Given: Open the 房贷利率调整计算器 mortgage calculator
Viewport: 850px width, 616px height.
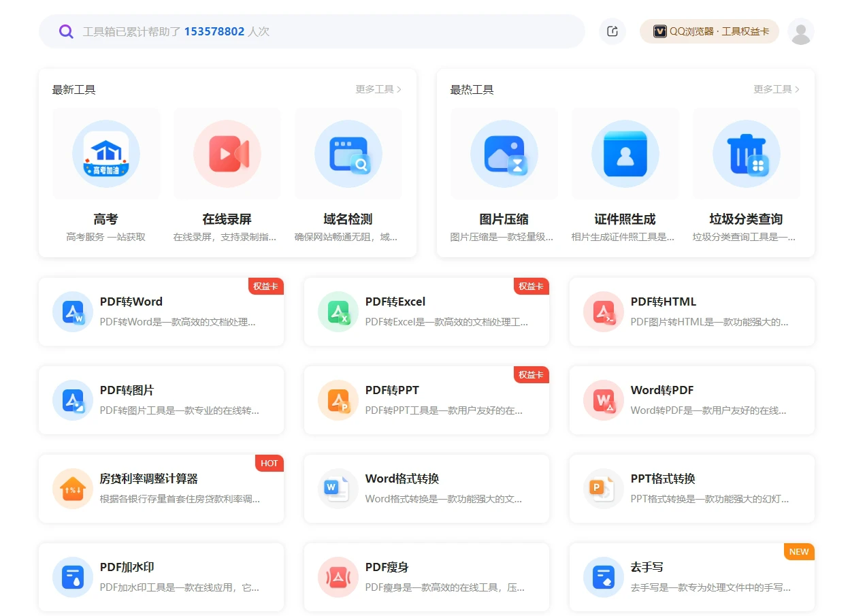Looking at the screenshot, I should coord(72,489).
